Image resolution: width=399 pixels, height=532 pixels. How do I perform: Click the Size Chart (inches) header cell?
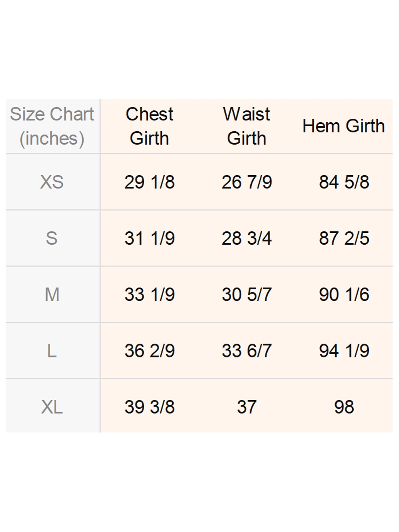[52, 126]
